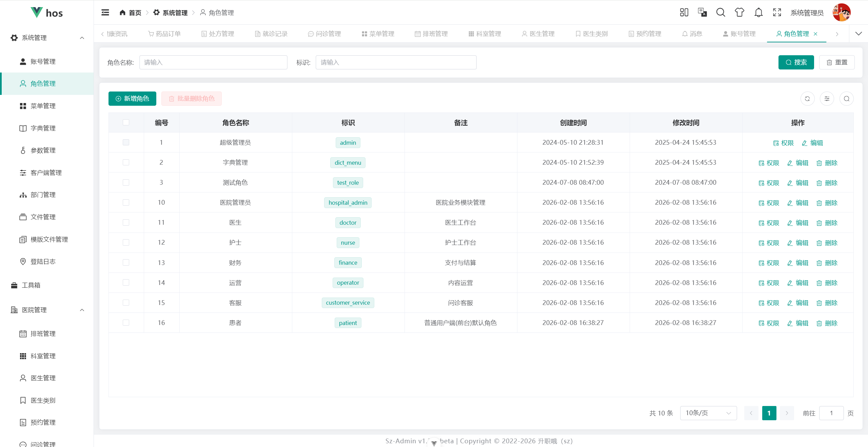Expand the tabs dropdown chevron at far right
Image resolution: width=868 pixels, height=447 pixels.
click(858, 34)
